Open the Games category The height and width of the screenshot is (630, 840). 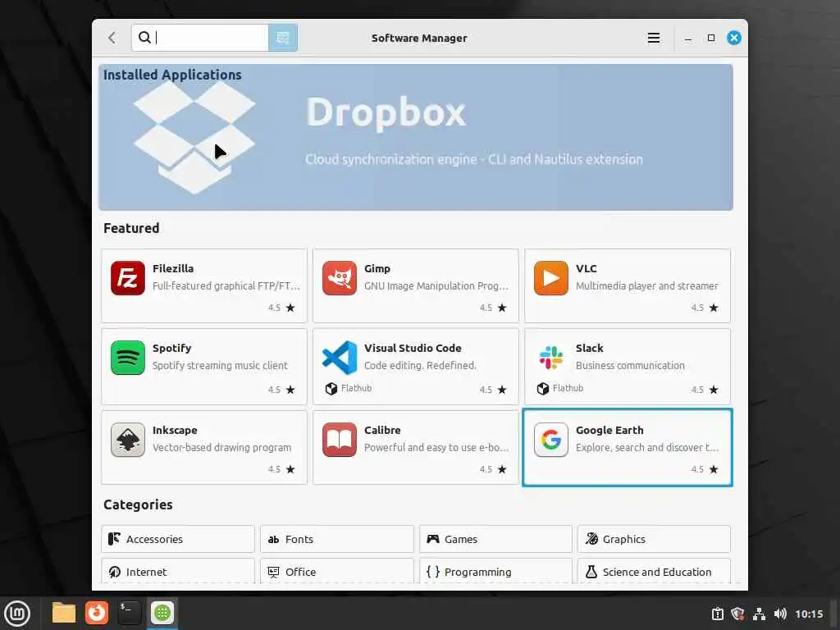click(x=495, y=539)
